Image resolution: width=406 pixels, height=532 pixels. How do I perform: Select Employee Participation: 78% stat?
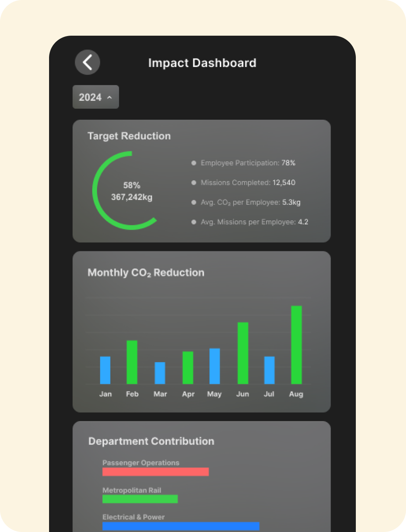click(x=243, y=163)
